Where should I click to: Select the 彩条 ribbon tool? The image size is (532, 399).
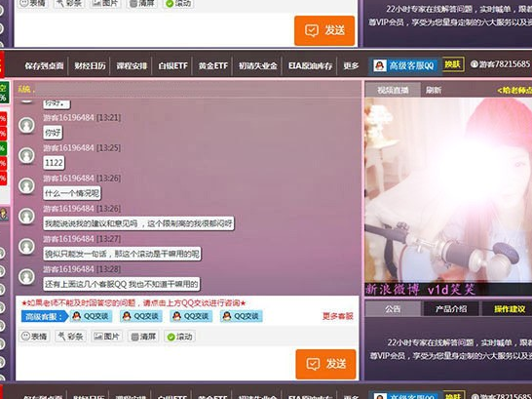[70, 337]
